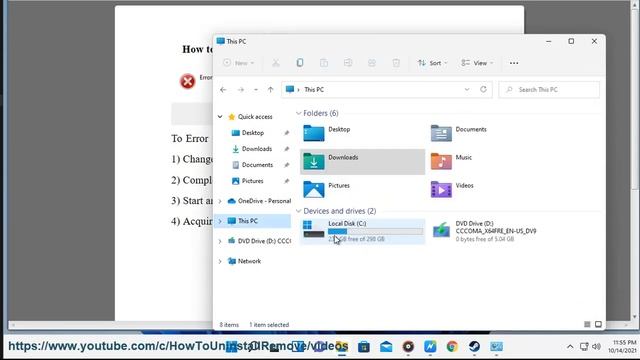Open the Desktop folder icon in Folders
640x360 pixels.
click(313, 133)
